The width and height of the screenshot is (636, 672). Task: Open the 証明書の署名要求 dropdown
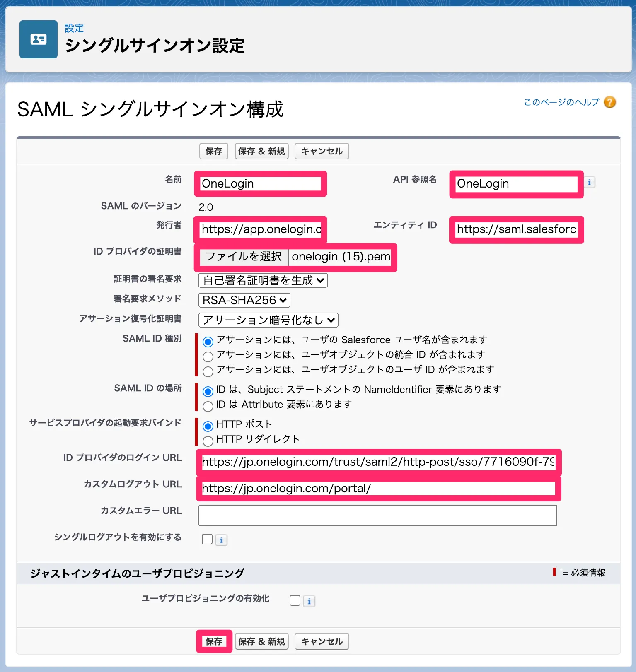coord(263,280)
